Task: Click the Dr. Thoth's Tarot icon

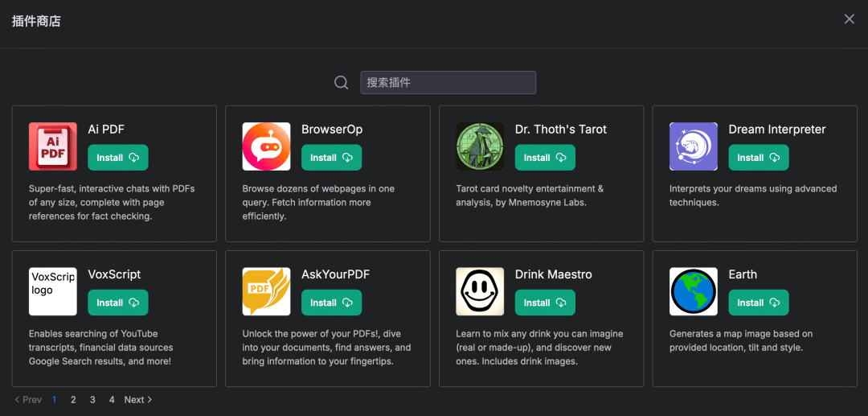Action: point(480,146)
